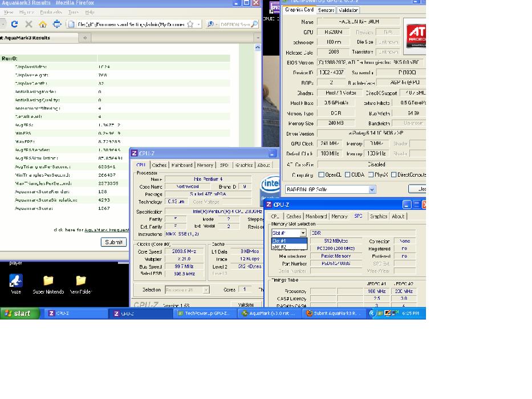Open the View menu in Firefox
This screenshot has height=399, width=532.
tap(9, 12)
